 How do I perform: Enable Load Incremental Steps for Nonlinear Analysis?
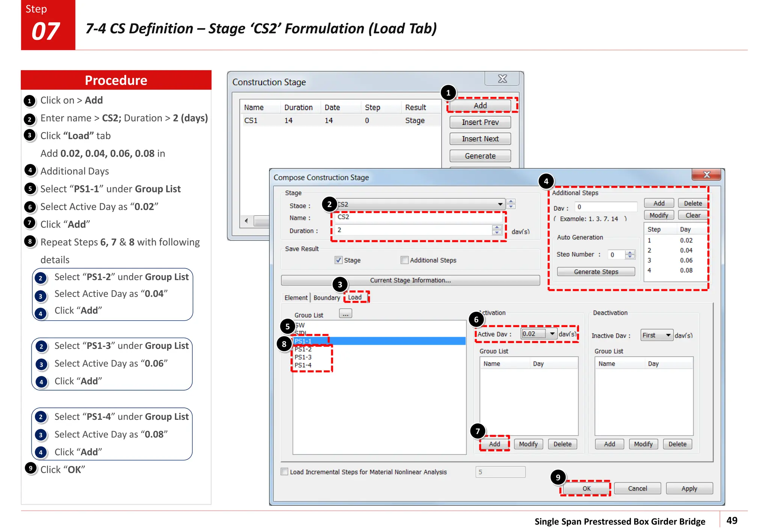(285, 472)
